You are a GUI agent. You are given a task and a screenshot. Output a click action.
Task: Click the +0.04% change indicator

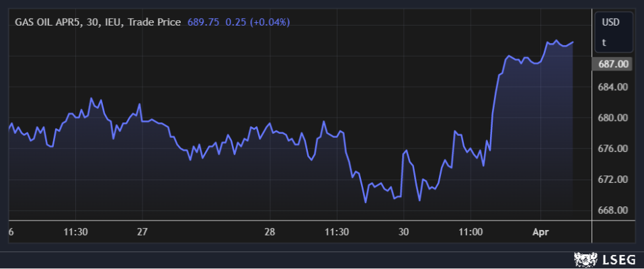pos(270,22)
